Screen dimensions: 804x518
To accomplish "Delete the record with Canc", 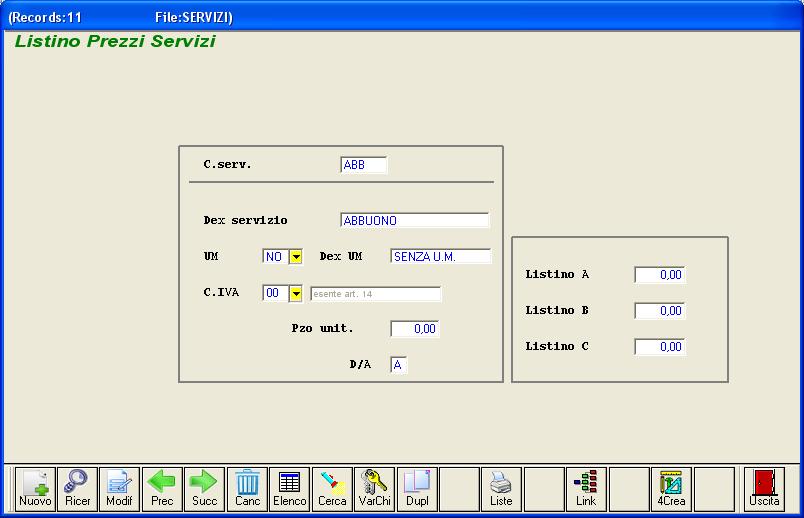I will [x=247, y=489].
